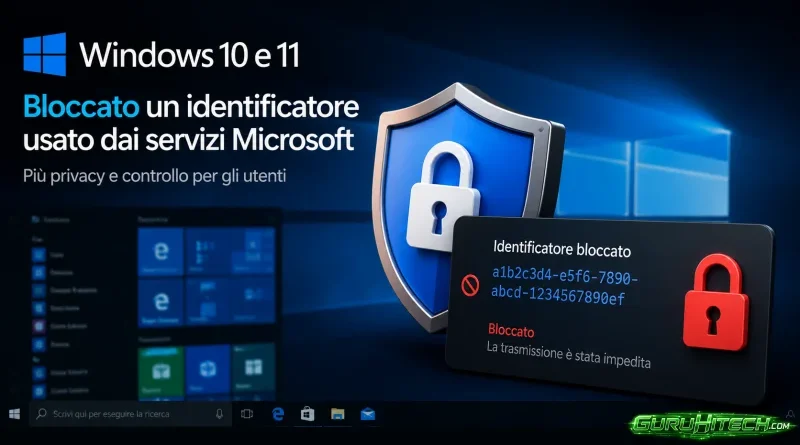800x445 pixels.
Task: Click the Windows 10 e 11 title
Action: tap(190, 55)
